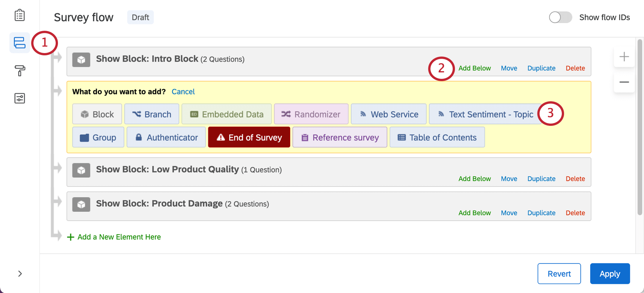Click the vertical scrollbar on the right
Screen dimensions: 644x293
pos(640,127)
